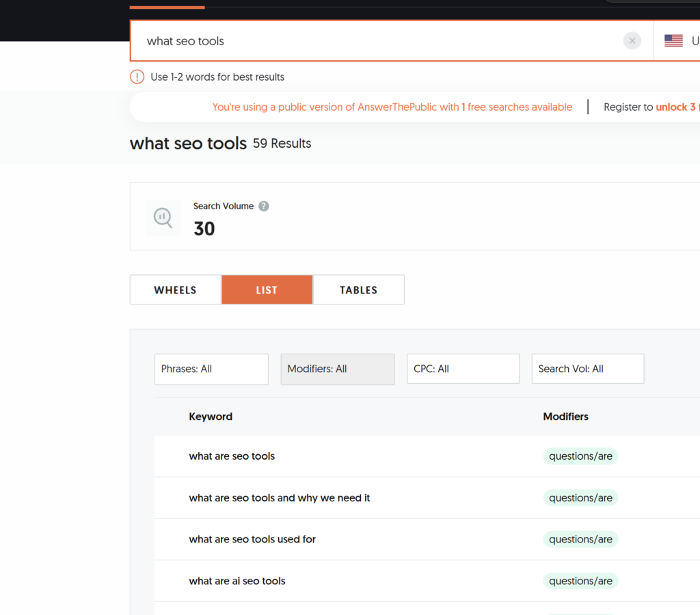The height and width of the screenshot is (615, 700).
Task: Open keyword 'what are seo tools'
Action: pos(232,456)
